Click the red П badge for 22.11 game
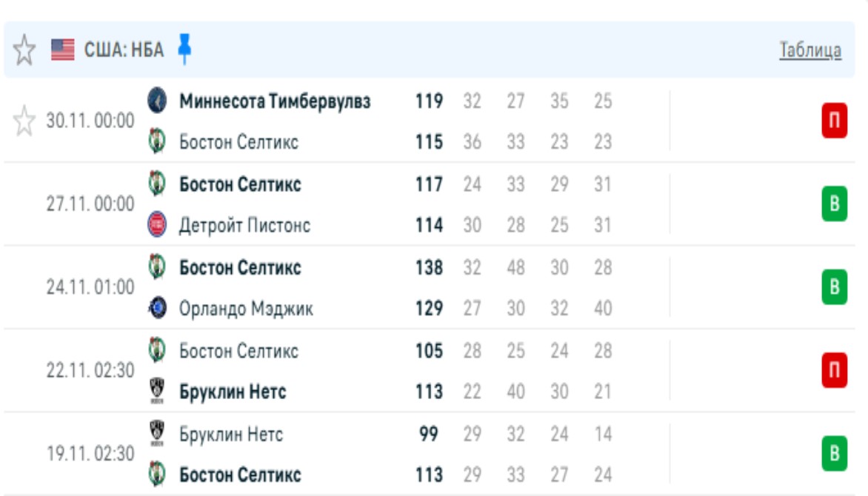 tap(834, 370)
